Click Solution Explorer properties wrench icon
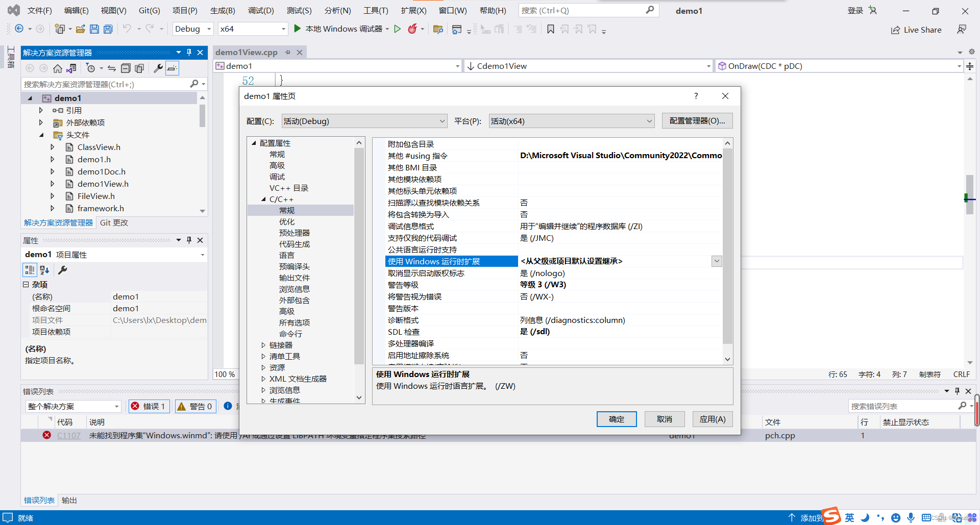 click(158, 68)
